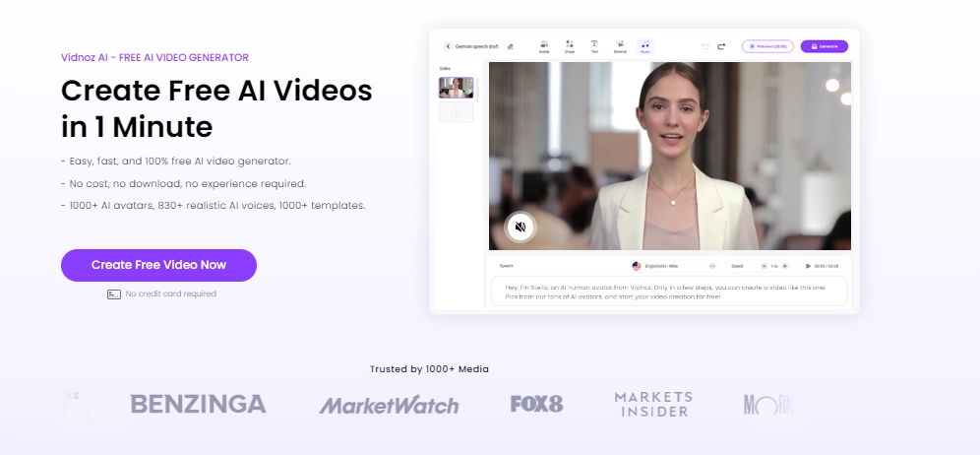The height and width of the screenshot is (455, 980).
Task: Open the Material tool
Action: click(620, 45)
